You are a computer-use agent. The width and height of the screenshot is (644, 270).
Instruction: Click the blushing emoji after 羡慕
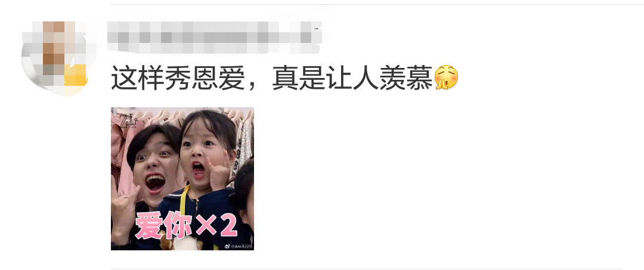446,77
